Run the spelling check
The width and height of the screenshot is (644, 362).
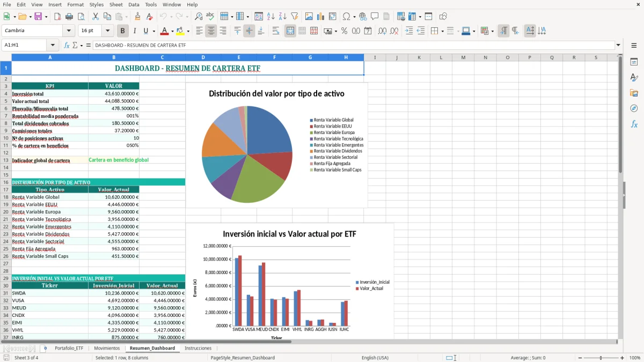210,17
